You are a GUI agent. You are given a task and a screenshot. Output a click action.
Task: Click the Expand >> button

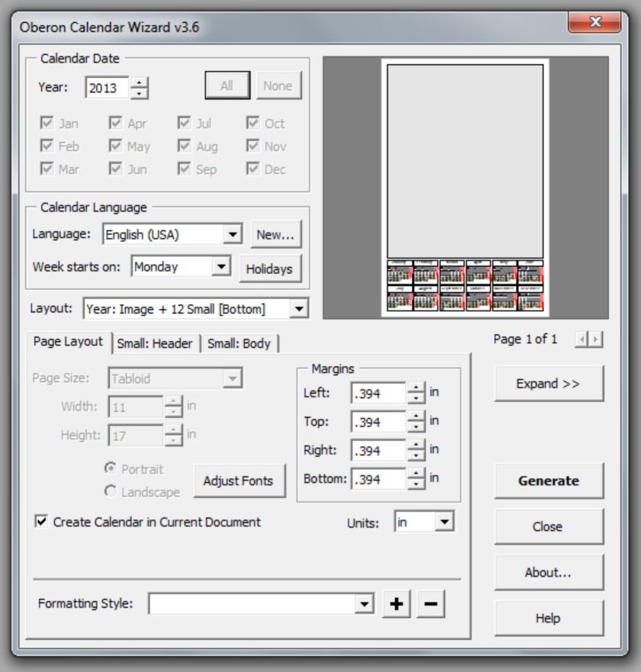[548, 384]
